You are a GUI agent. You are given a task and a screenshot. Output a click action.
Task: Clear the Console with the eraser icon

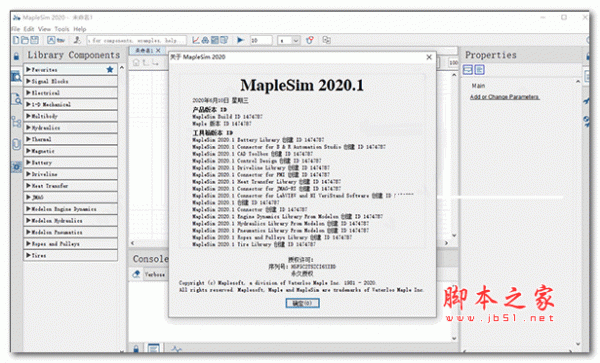tap(136, 274)
